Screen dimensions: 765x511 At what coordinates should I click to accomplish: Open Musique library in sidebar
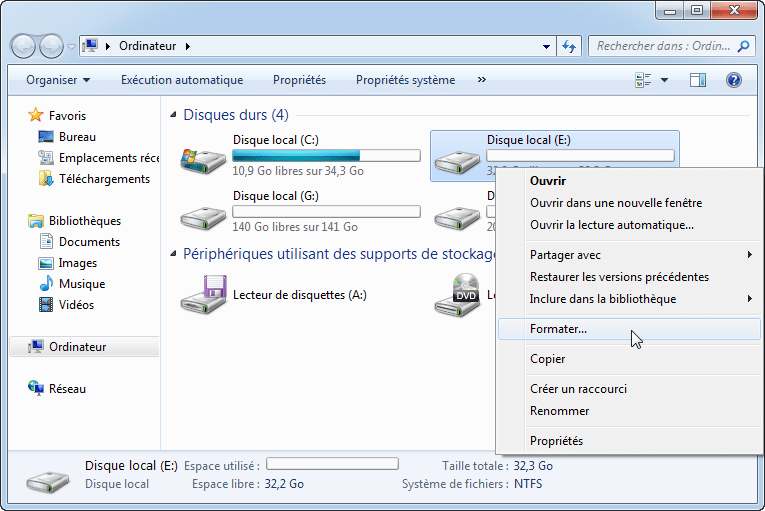click(x=72, y=284)
